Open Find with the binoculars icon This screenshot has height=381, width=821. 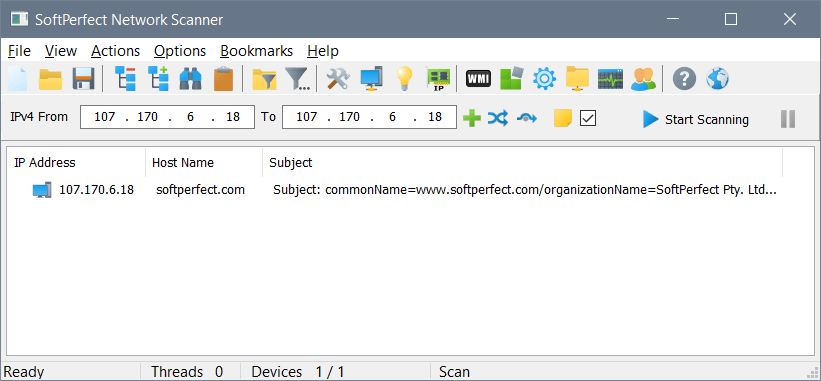click(191, 79)
